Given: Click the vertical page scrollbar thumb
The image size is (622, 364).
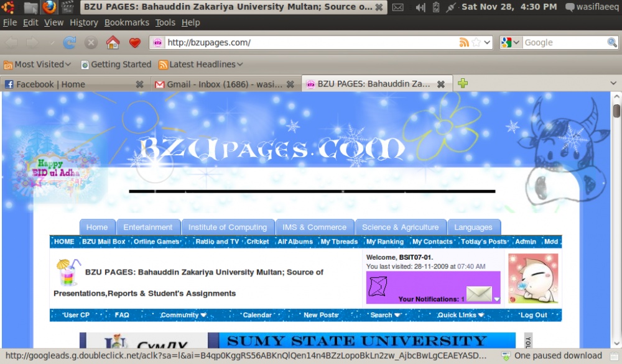Looking at the screenshot, I should point(616,111).
